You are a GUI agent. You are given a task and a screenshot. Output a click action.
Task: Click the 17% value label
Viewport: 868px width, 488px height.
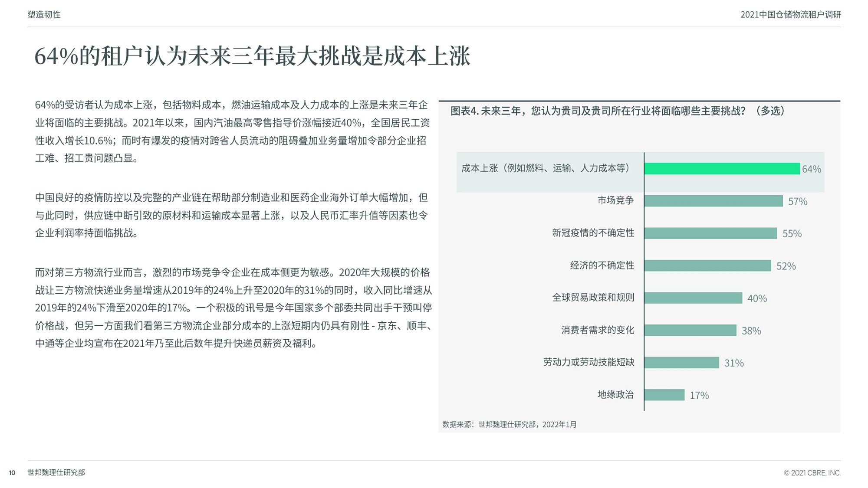699,396
